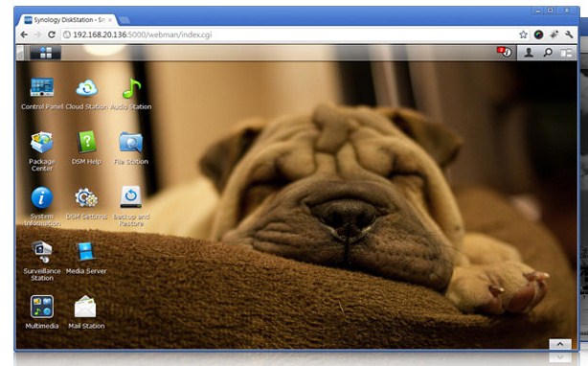Image resolution: width=588 pixels, height=366 pixels.
Task: Open the DSM main menu grid button
Action: (46, 53)
